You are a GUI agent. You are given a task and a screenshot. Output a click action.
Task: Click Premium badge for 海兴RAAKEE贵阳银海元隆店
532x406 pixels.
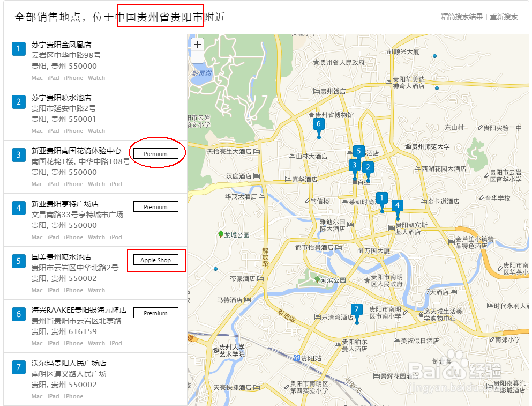156,313
